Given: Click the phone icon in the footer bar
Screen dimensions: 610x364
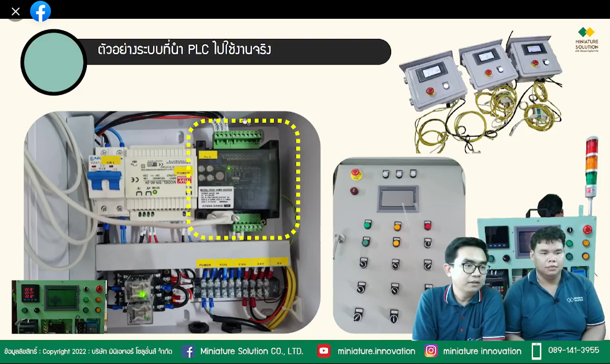Looking at the screenshot, I should [x=537, y=351].
